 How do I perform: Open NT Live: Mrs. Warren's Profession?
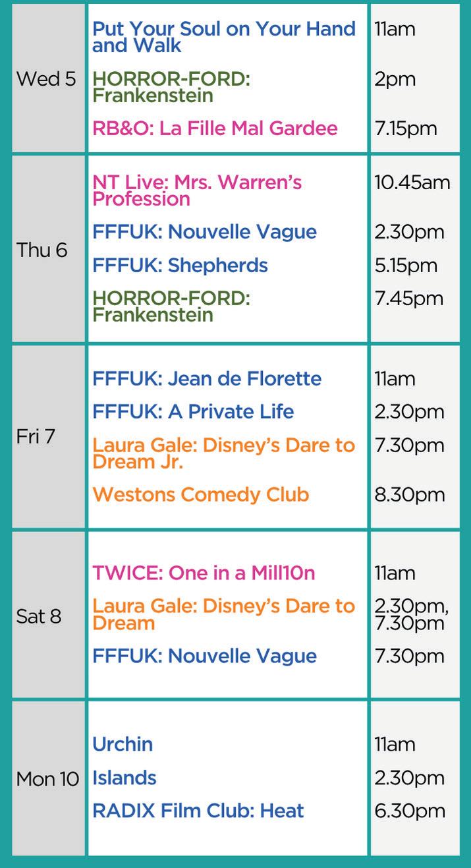pyautogui.click(x=198, y=190)
